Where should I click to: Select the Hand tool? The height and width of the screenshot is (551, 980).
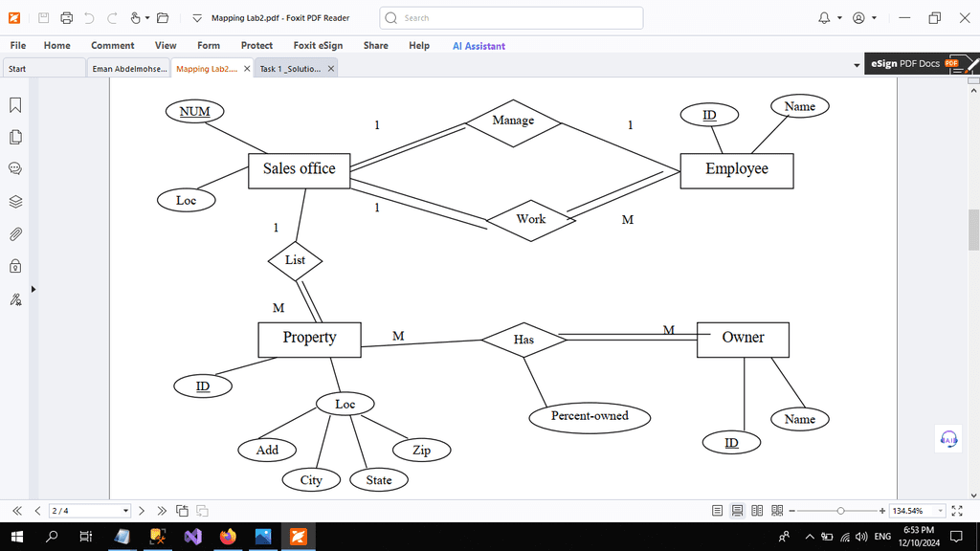point(135,18)
